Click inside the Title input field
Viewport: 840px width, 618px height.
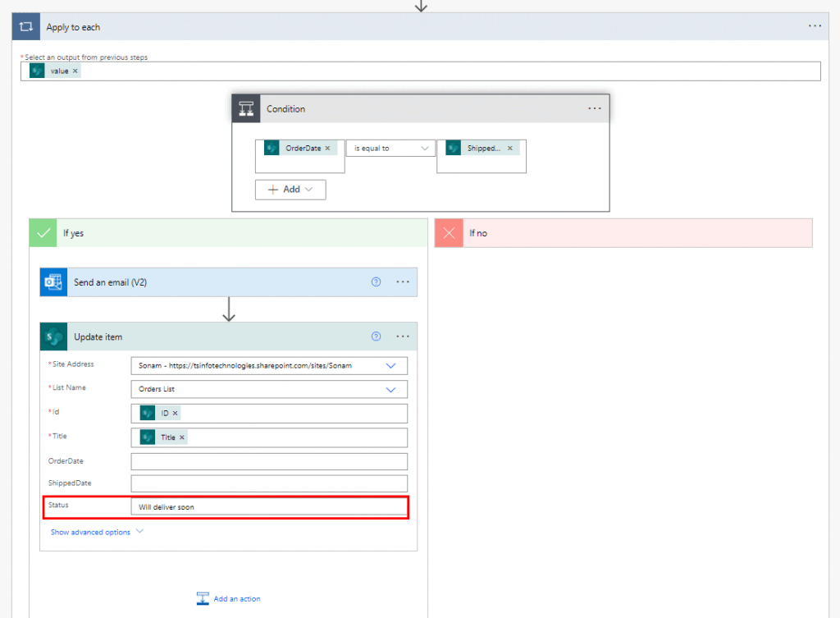click(x=269, y=437)
